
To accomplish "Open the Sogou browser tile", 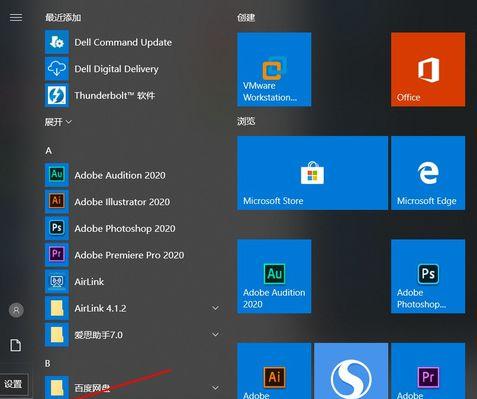I will (x=351, y=371).
